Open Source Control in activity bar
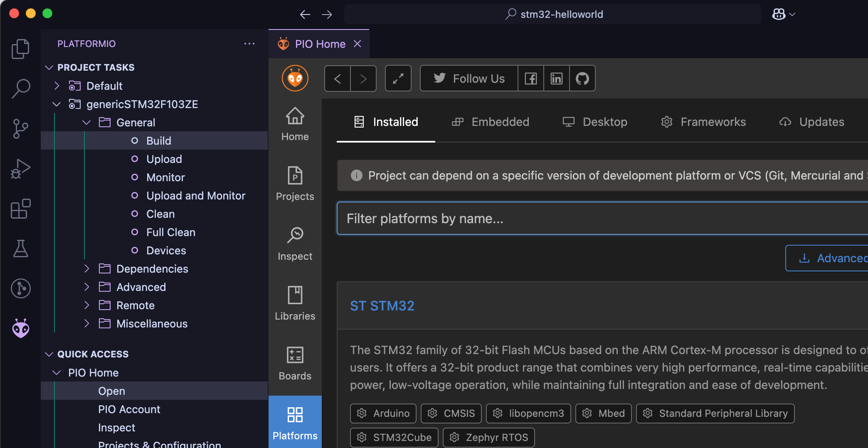 point(20,129)
